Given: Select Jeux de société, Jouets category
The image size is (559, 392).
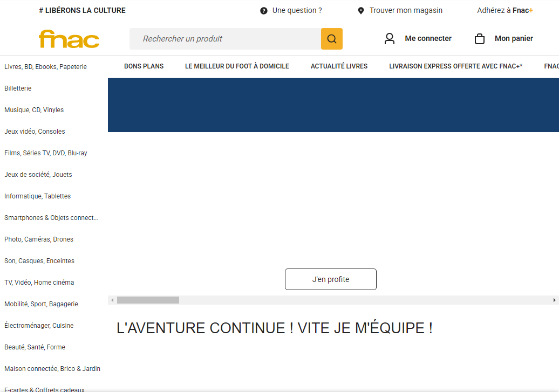Looking at the screenshot, I should [38, 175].
